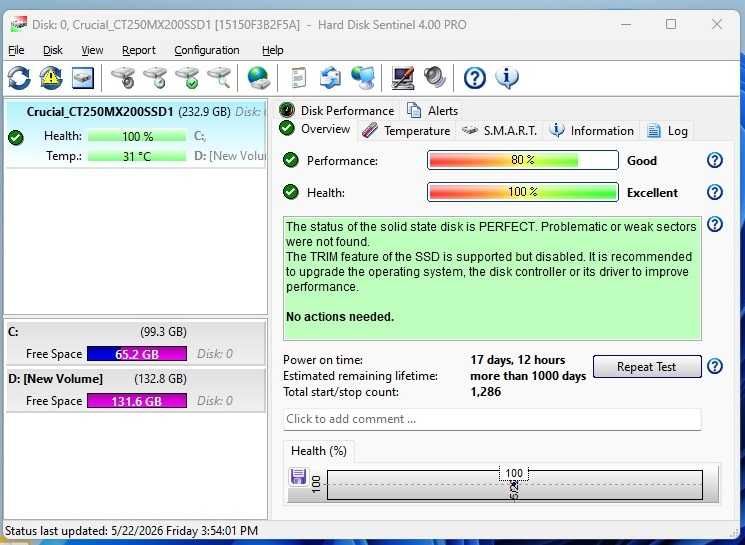745x545 pixels.
Task: Open the Configuration menu
Action: click(207, 50)
